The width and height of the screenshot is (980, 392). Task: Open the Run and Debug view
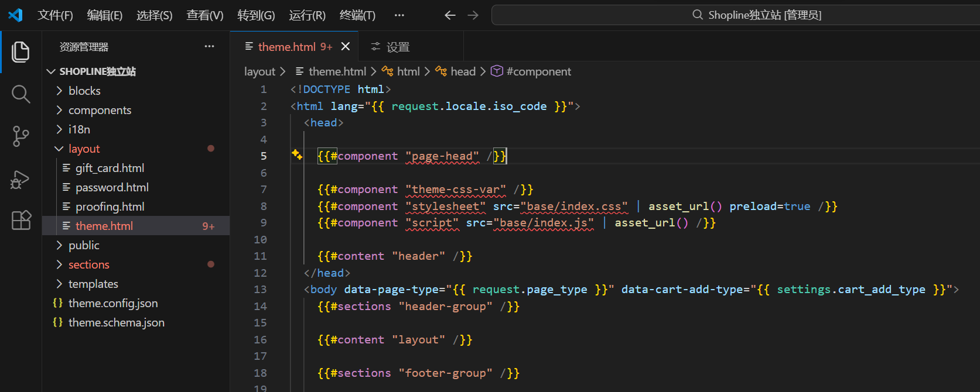pyautogui.click(x=21, y=179)
